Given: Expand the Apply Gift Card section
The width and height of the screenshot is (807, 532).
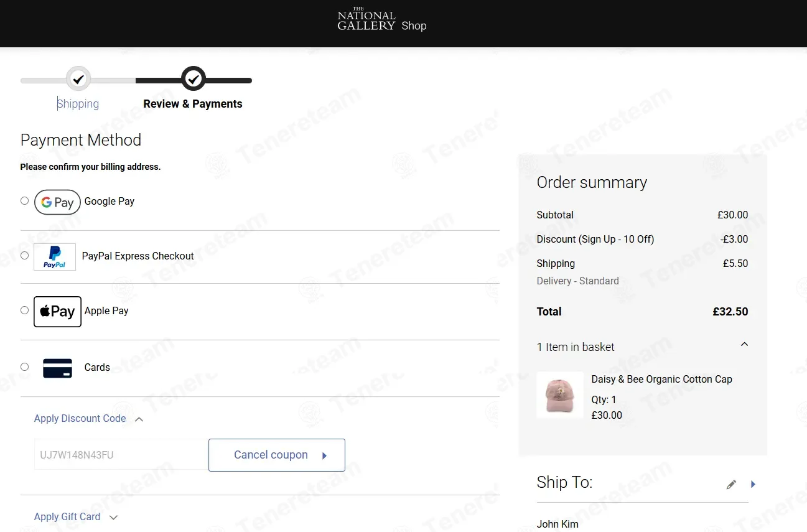Looking at the screenshot, I should click(x=76, y=516).
